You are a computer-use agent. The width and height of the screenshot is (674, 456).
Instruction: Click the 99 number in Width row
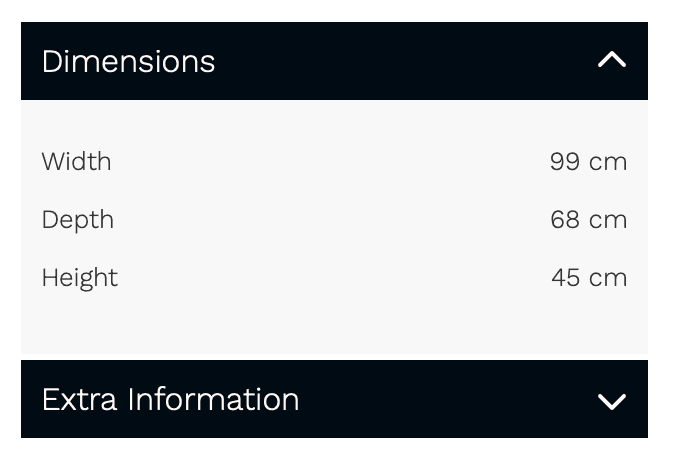pos(565,162)
